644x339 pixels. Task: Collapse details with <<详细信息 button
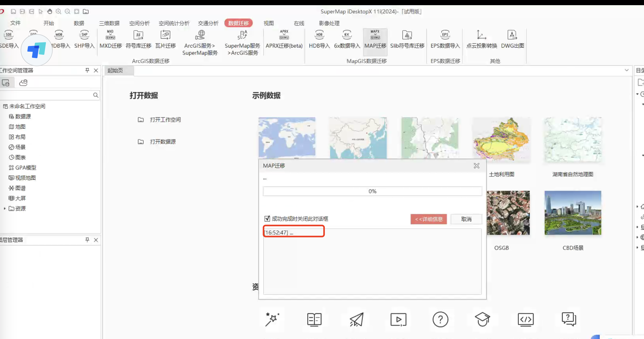[429, 219]
